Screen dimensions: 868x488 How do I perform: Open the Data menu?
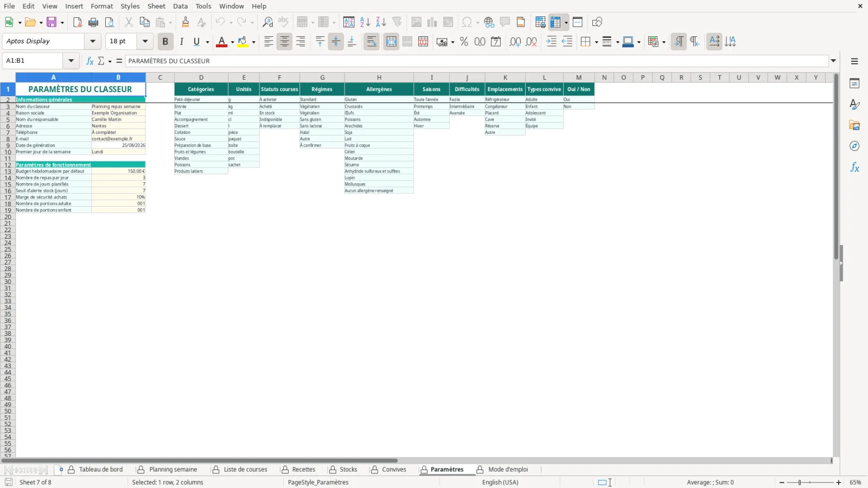(181, 6)
